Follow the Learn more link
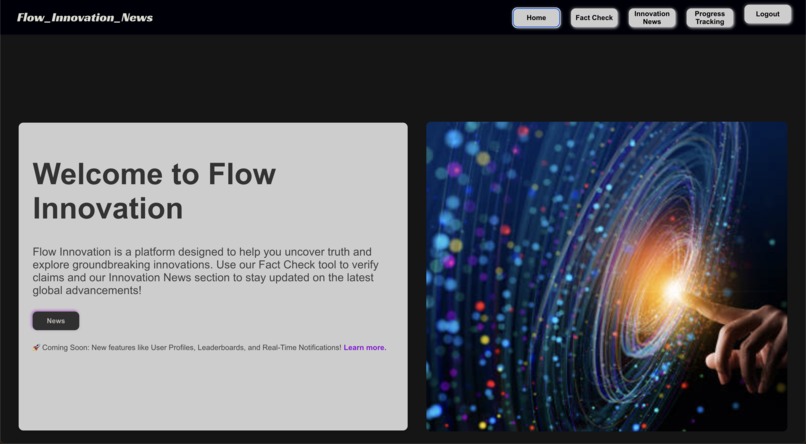The width and height of the screenshot is (806, 444). tap(364, 347)
